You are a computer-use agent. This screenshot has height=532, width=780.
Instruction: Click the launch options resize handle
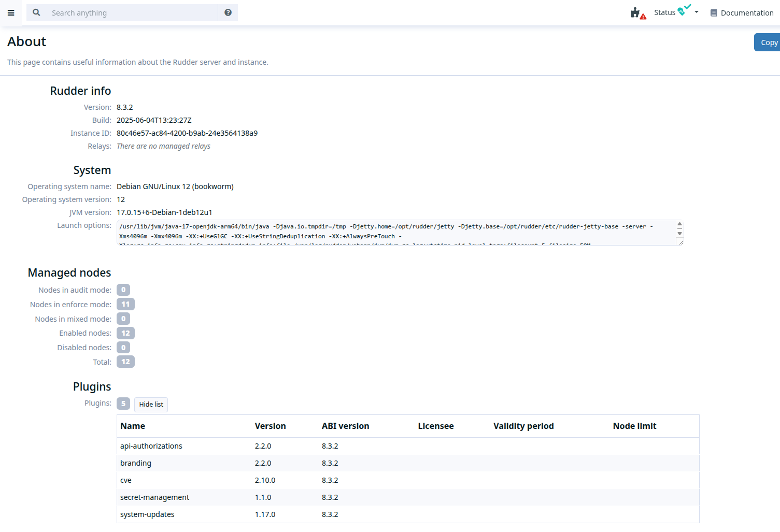[x=680, y=242]
